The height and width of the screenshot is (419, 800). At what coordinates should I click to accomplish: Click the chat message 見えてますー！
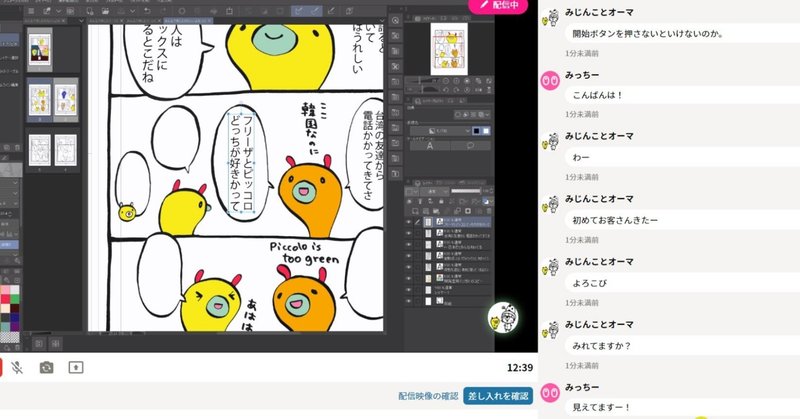(x=601, y=407)
